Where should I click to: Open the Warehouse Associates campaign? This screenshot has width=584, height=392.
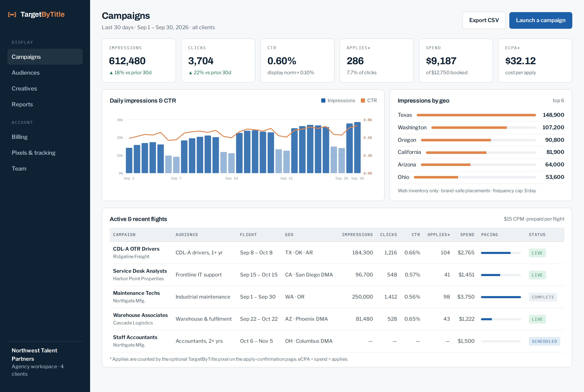[140, 315]
